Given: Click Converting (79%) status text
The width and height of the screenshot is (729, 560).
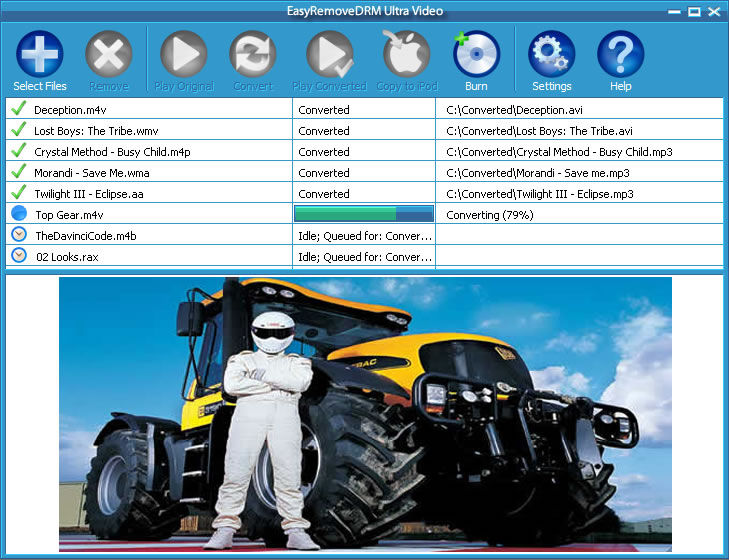Looking at the screenshot, I should click(x=490, y=215).
